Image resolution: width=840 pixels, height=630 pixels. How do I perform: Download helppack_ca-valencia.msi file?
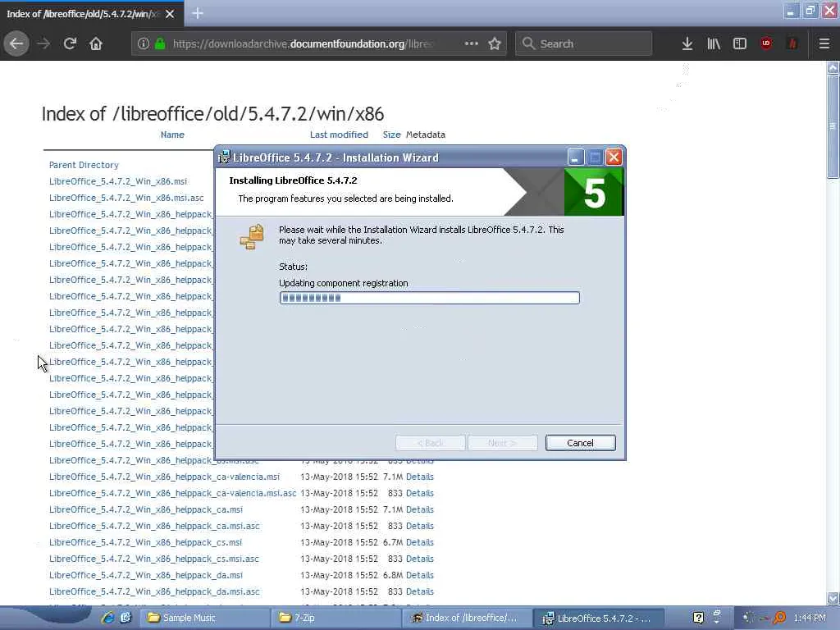pos(164,477)
